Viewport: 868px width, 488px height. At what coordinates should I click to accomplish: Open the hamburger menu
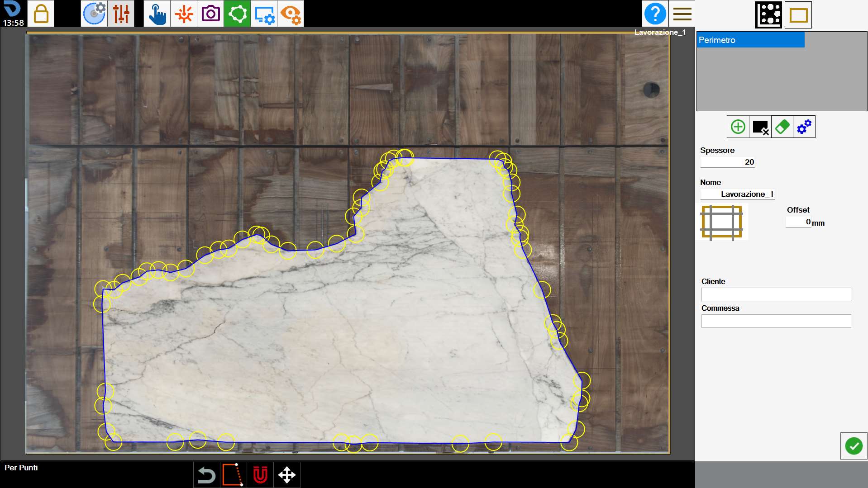coord(682,14)
